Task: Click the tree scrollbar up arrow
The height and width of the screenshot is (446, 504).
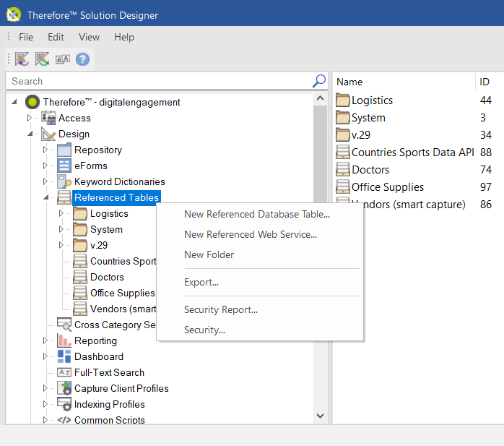Action: click(320, 98)
